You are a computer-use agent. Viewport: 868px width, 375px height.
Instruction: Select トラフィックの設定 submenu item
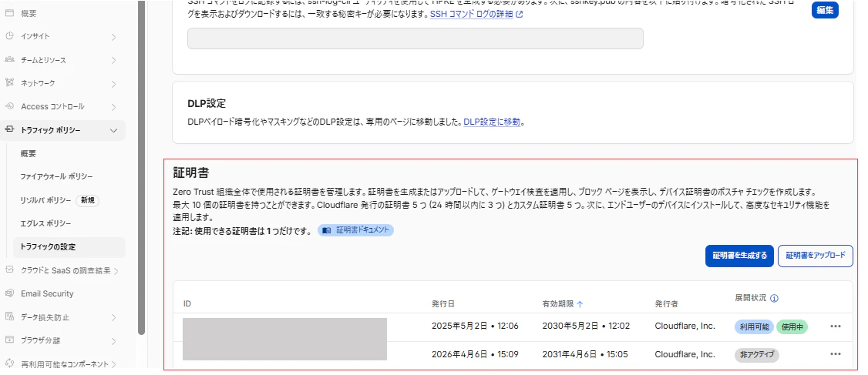click(x=69, y=247)
